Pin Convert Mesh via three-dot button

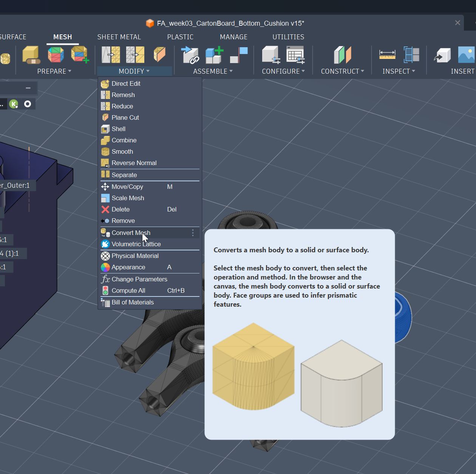(x=193, y=233)
